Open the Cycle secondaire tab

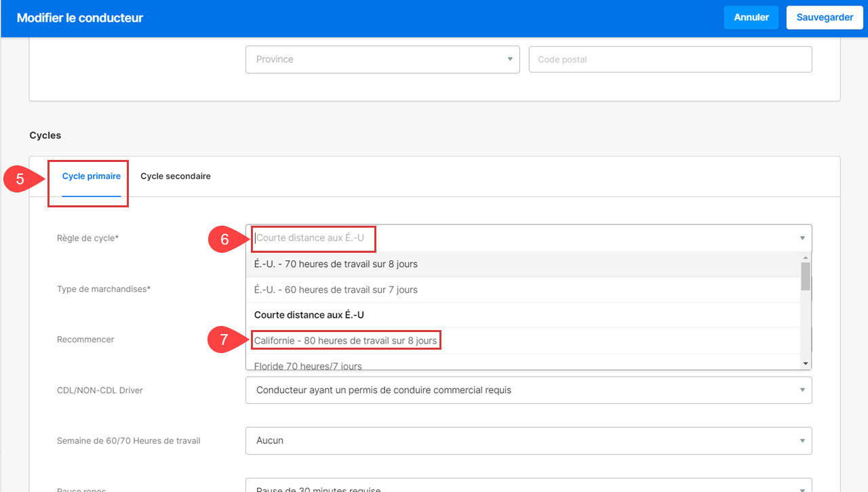pyautogui.click(x=175, y=176)
